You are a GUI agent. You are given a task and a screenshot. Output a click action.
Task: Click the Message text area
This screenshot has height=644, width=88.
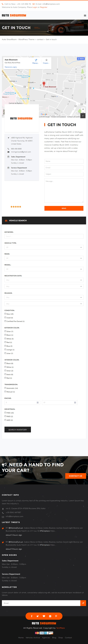(x=64, y=191)
